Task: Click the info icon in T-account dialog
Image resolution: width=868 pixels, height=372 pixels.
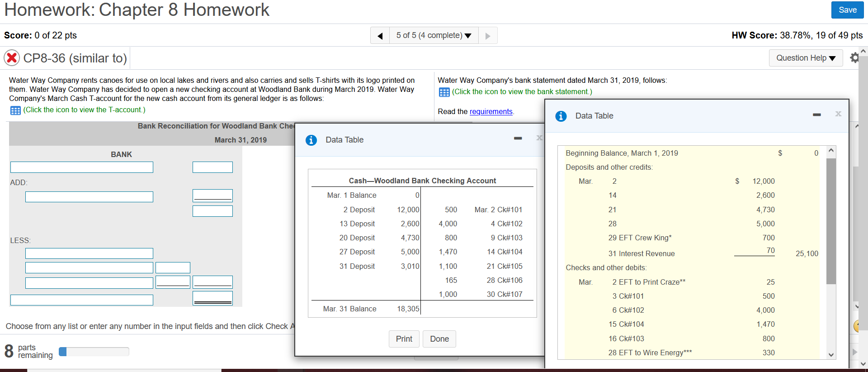Action: click(x=311, y=140)
